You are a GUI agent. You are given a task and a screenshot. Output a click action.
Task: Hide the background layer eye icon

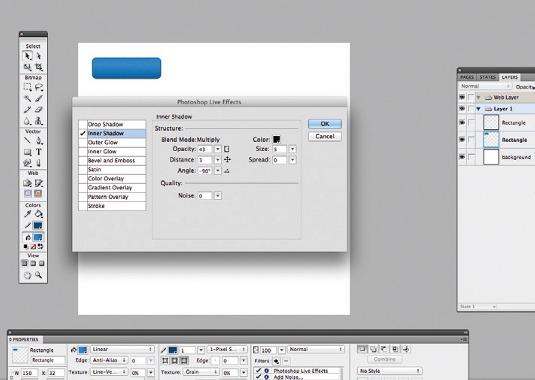[x=462, y=157]
